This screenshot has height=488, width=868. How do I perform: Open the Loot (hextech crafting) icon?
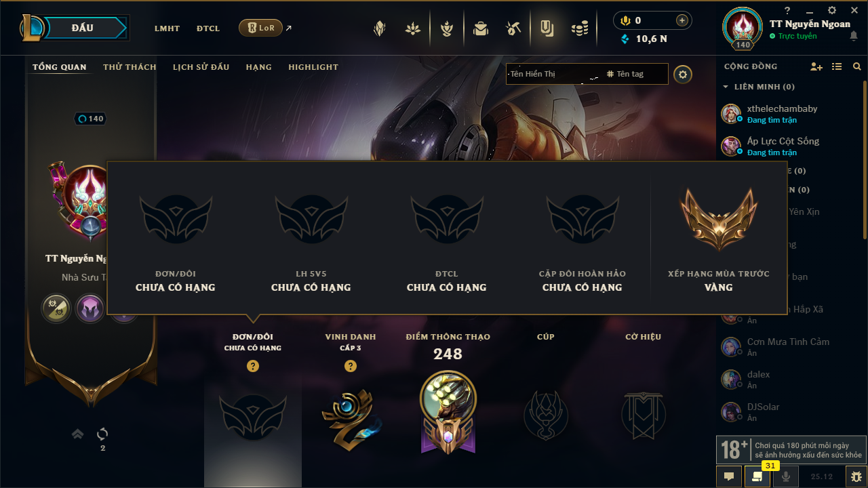pos(513,28)
